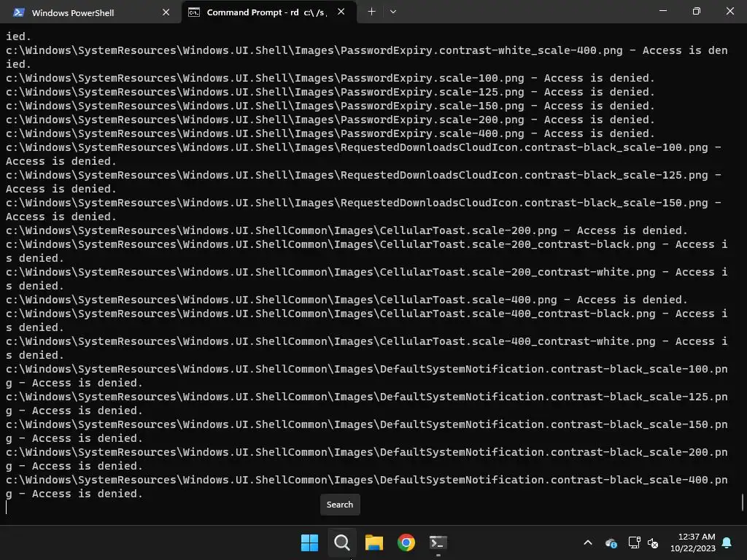
Task: Open a new terminal tab
Action: (371, 12)
